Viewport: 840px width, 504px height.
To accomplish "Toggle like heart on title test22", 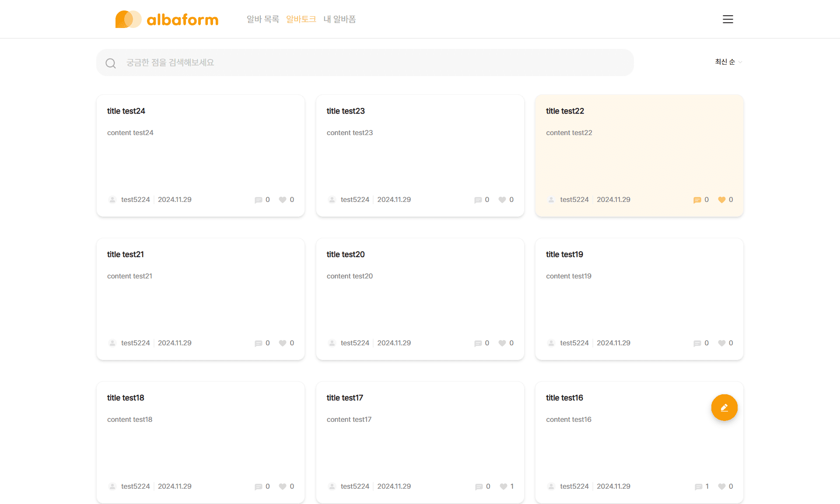I will [x=721, y=200].
